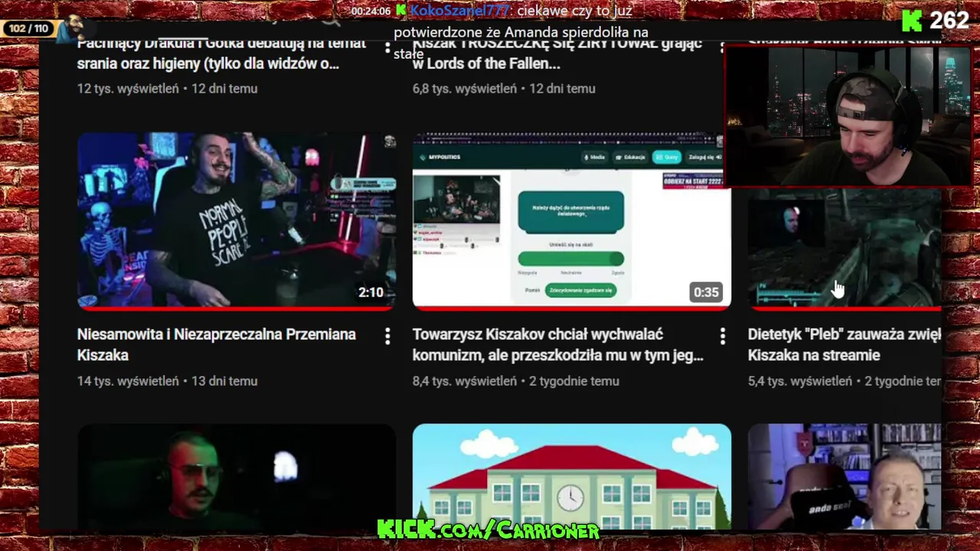Open title Towarzysz Kiszakov chciał wychwalać komunizm
Screen dimensions: 980x551
click(557, 344)
